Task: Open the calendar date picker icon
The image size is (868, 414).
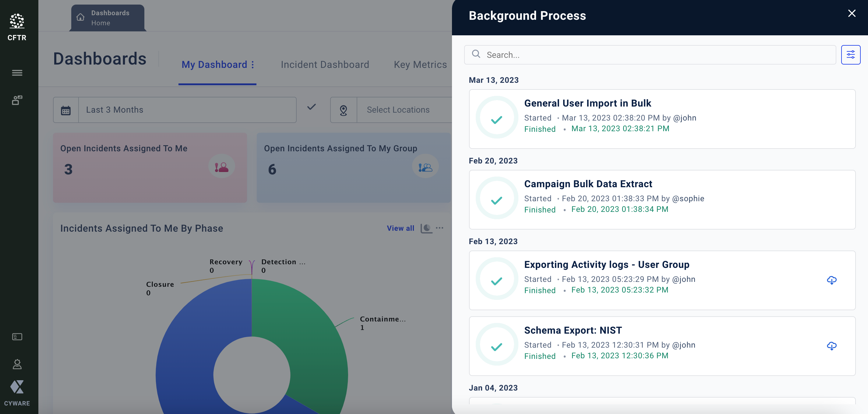Action: click(x=66, y=110)
